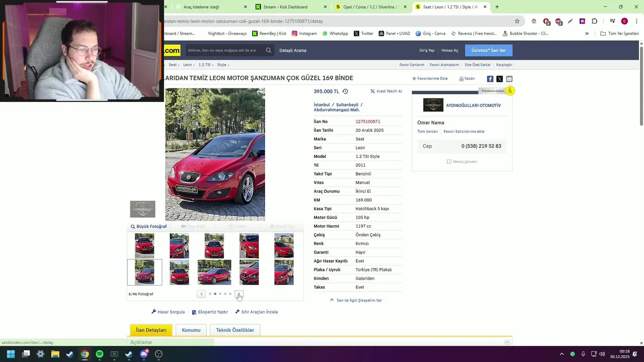Screen dimensions: 644x362
Task: Open File Explorer from the taskbar
Action: pyautogui.click(x=55, y=354)
